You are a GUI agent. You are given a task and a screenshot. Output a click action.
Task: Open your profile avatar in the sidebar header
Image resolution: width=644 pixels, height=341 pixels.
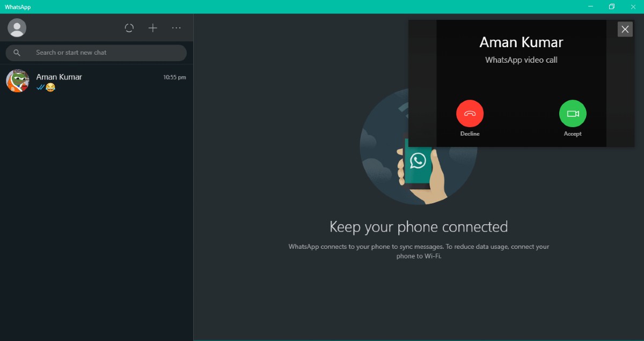click(x=17, y=28)
